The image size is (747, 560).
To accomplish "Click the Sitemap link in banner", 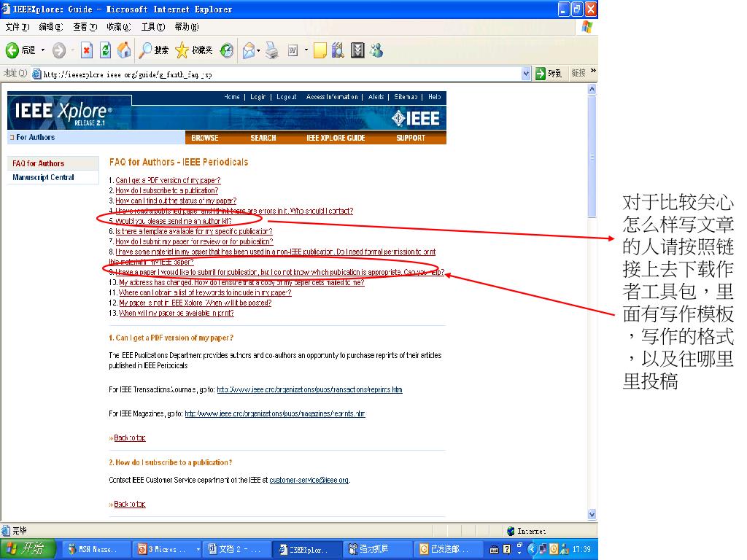I will click(x=406, y=97).
